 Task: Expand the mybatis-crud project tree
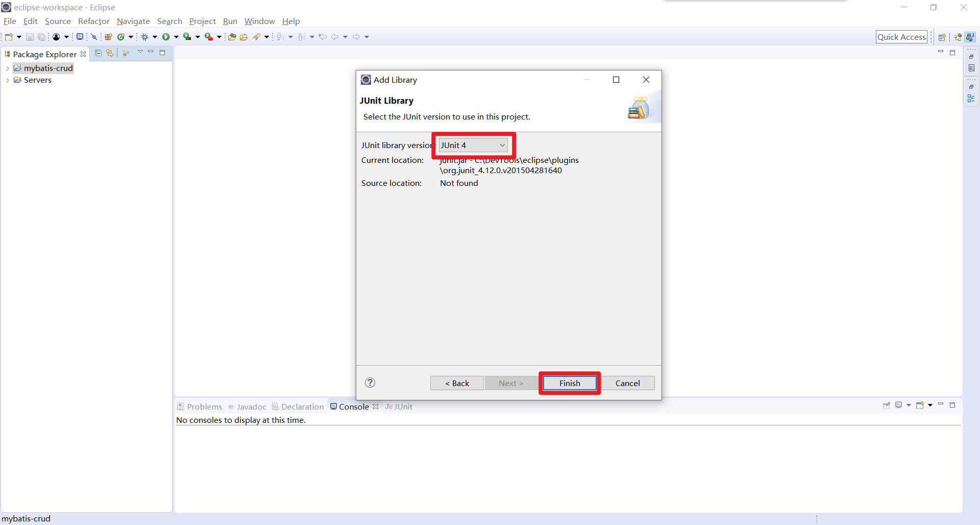8,68
